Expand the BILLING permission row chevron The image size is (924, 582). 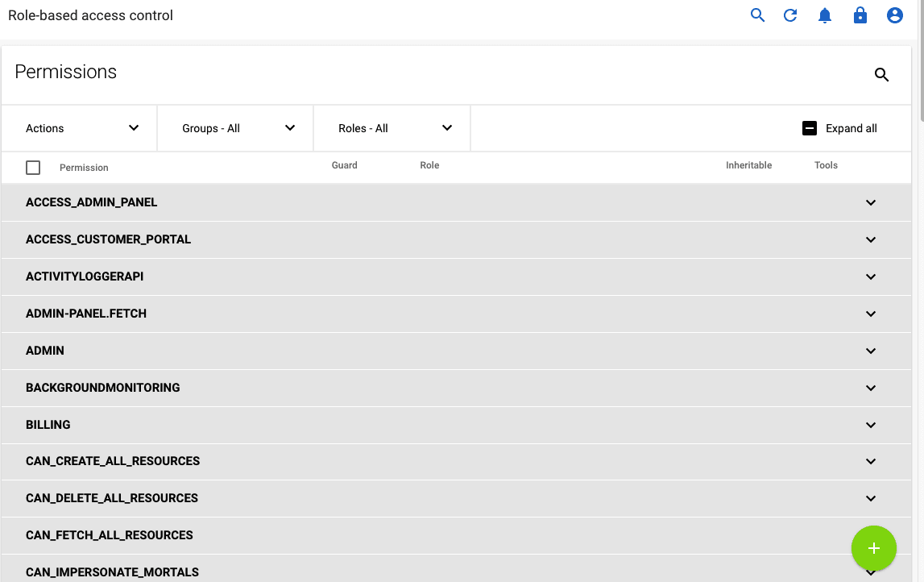tap(870, 425)
